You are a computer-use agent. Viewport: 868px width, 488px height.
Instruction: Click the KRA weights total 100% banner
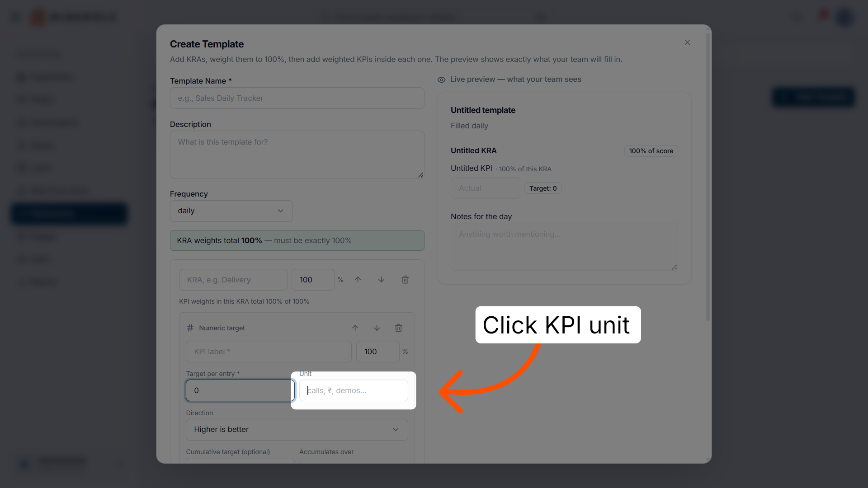click(297, 241)
